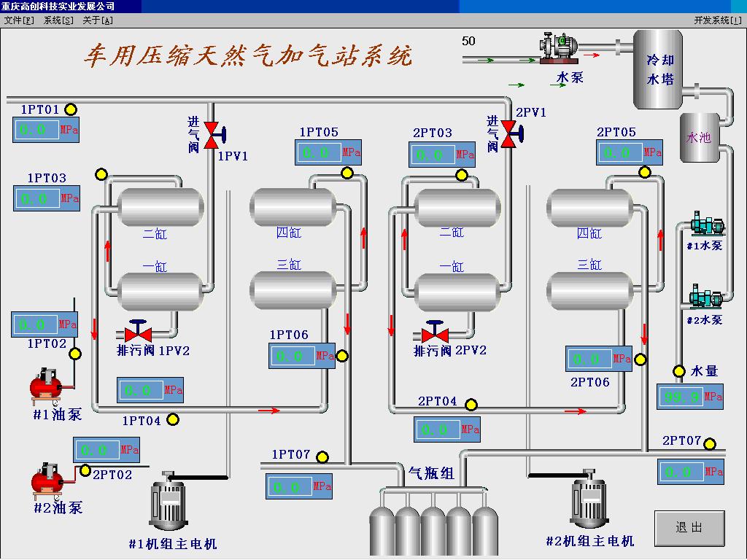
Task: Select the #2水泵 water pump icon
Action: click(706, 296)
